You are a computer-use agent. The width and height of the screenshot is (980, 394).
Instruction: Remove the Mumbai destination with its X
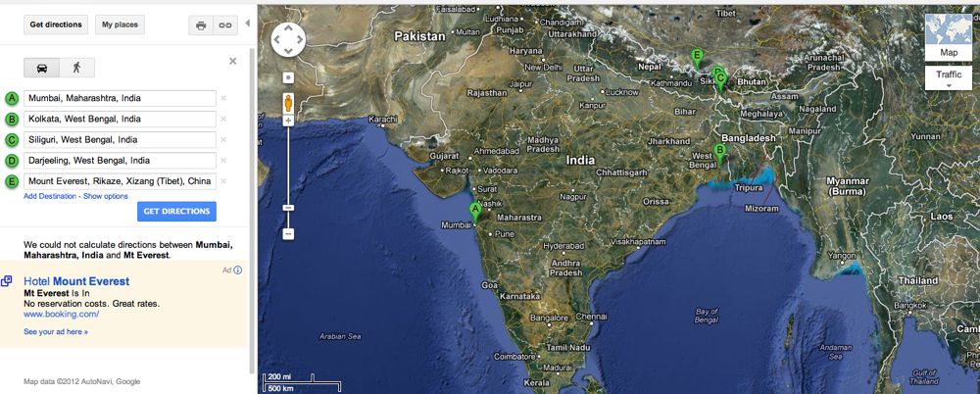coord(223,98)
